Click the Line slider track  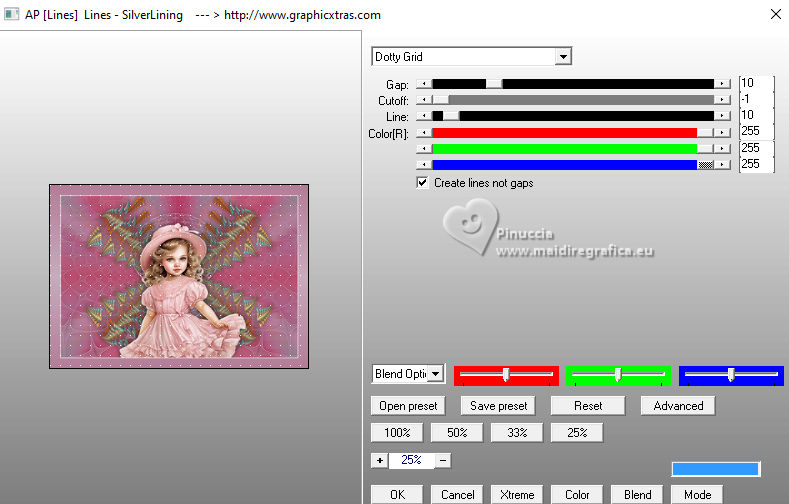[573, 116]
